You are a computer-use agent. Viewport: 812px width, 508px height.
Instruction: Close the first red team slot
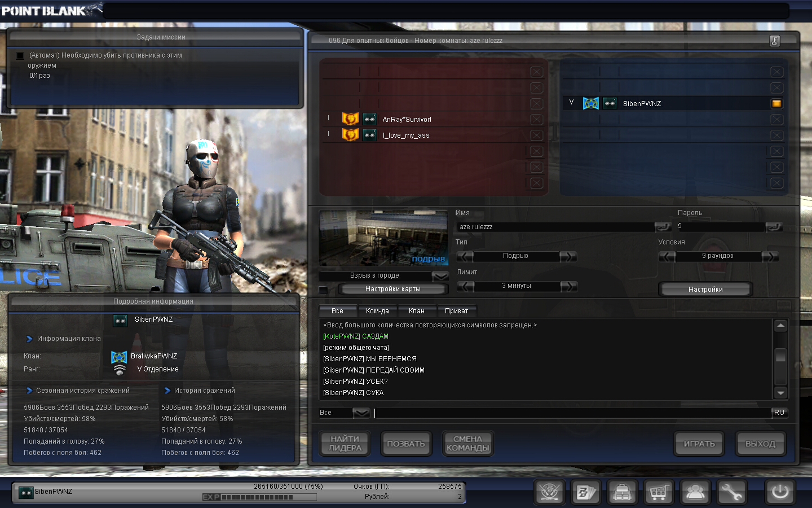(536, 72)
